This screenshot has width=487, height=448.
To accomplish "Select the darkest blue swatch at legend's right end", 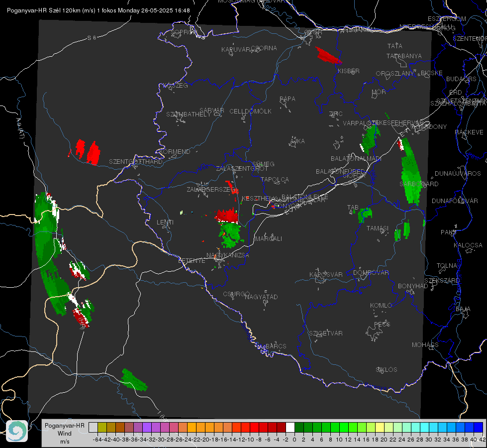I will [x=479, y=427].
